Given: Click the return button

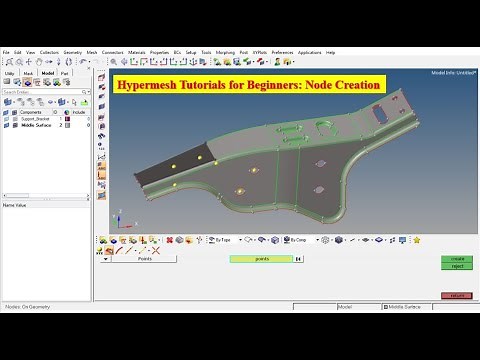Looking at the screenshot, I should pos(457,295).
